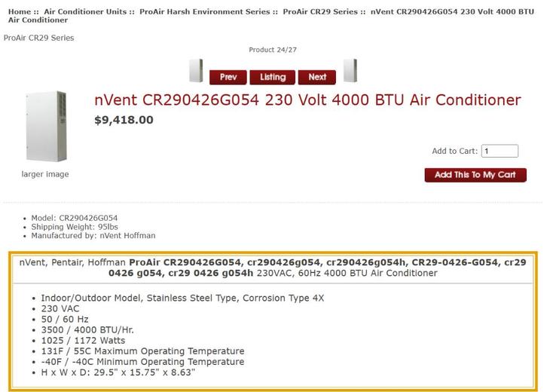Focus the Add to Cart quantity field
The image size is (547, 392).
(x=500, y=151)
